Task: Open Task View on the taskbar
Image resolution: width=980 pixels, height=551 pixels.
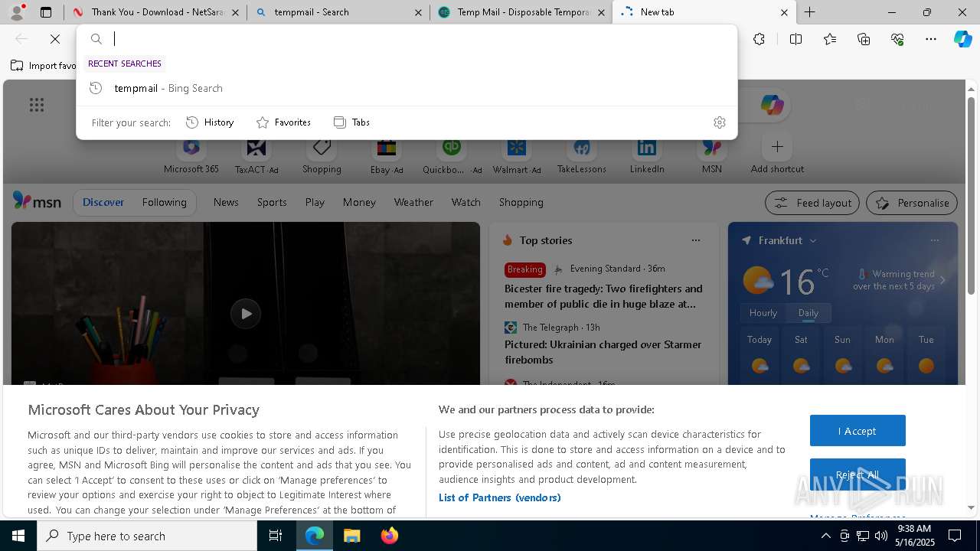Action: [x=276, y=536]
